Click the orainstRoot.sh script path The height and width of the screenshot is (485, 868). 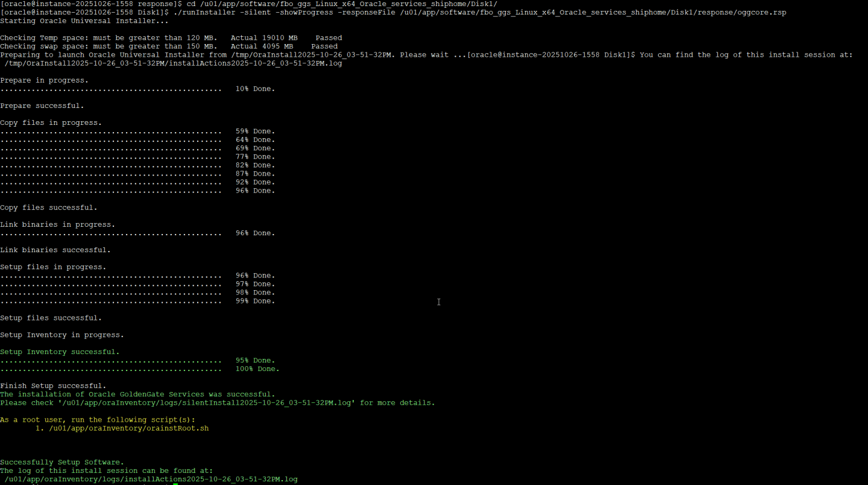pyautogui.click(x=127, y=428)
